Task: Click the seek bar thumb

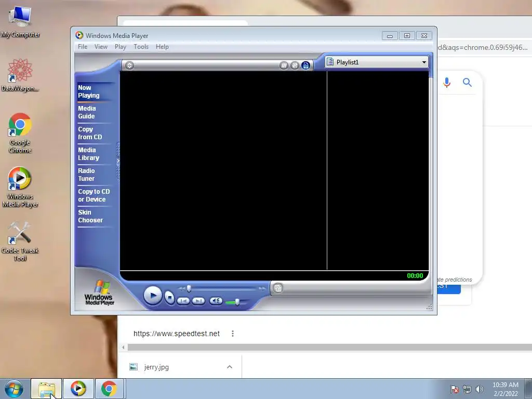Action: [189, 288]
